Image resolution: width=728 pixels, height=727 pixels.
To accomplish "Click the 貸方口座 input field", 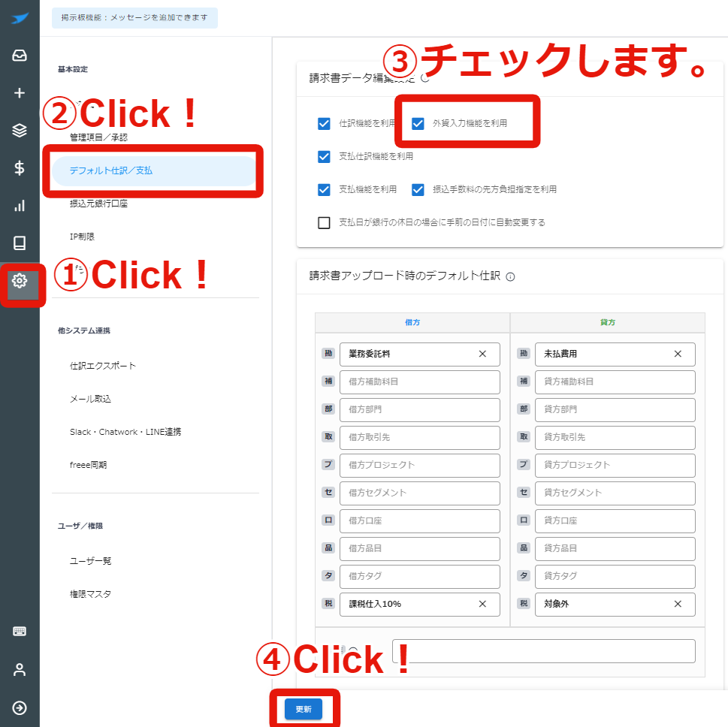I will [x=615, y=521].
